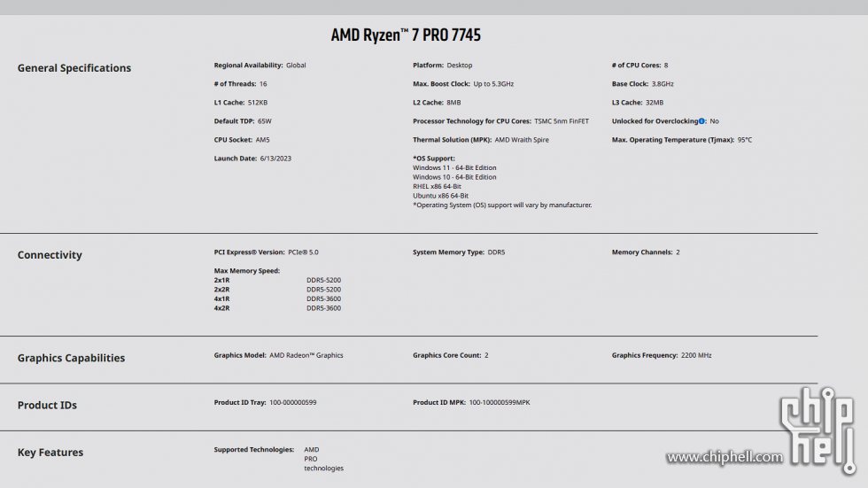Select the AMD Ryzen 7 PRO 7745 title
Image resolution: width=868 pixels, height=488 pixels.
point(406,35)
